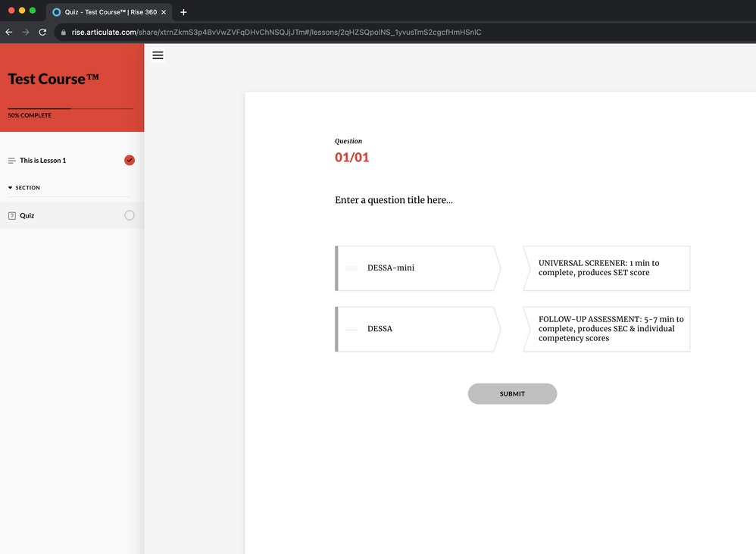Click the Lesson 1 list icon
The height and width of the screenshot is (554, 756).
pos(11,161)
